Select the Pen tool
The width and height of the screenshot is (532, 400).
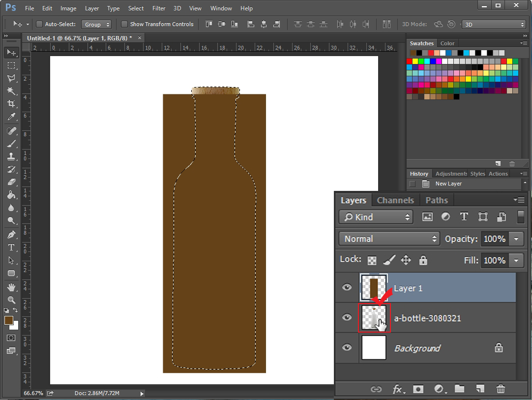(x=11, y=235)
